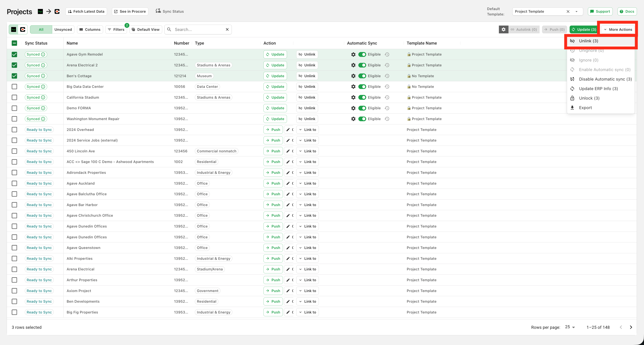Push the Adirondack Properties project
The image size is (644, 345).
[x=273, y=173]
